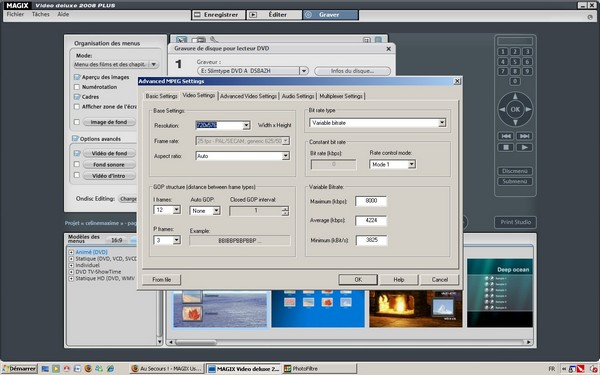Switch to Advanced Video Settings tab
Image resolution: width=600 pixels, height=375 pixels.
[248, 96]
